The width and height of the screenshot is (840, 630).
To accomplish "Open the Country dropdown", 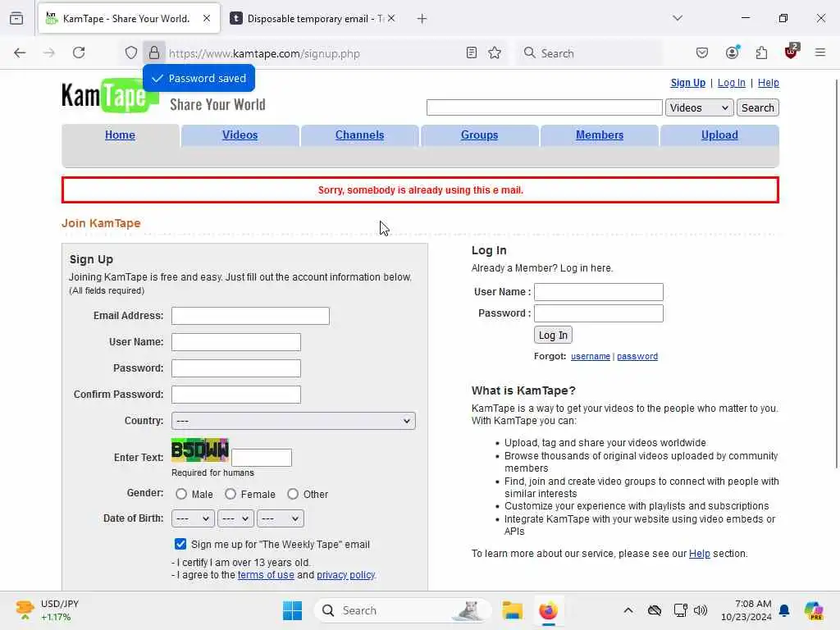I will point(294,421).
